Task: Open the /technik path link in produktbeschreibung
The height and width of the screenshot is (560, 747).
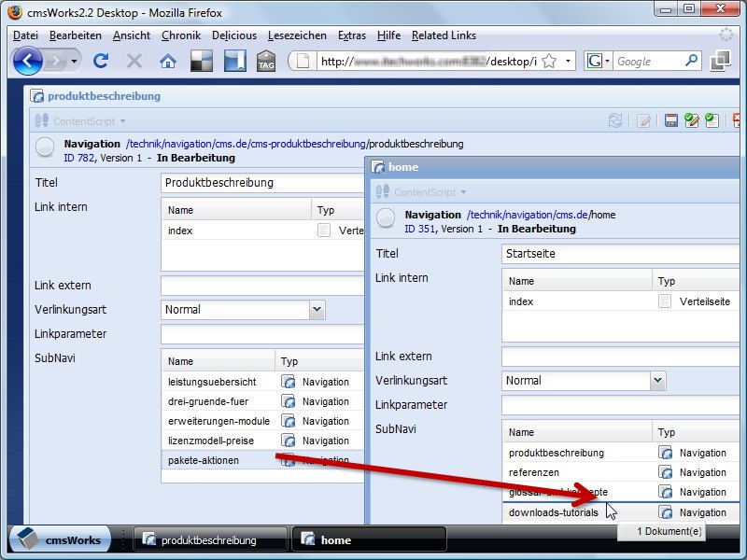Action: coord(144,144)
